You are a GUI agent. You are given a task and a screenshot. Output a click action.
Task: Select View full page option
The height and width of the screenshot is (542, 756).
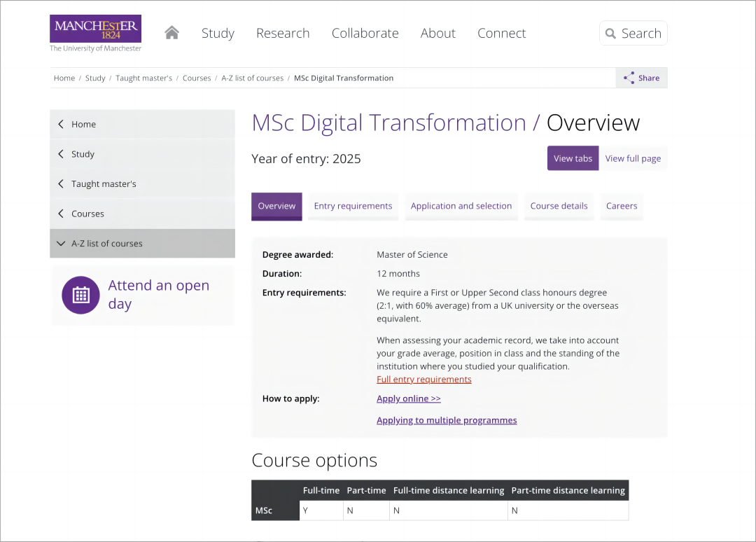pyautogui.click(x=633, y=158)
